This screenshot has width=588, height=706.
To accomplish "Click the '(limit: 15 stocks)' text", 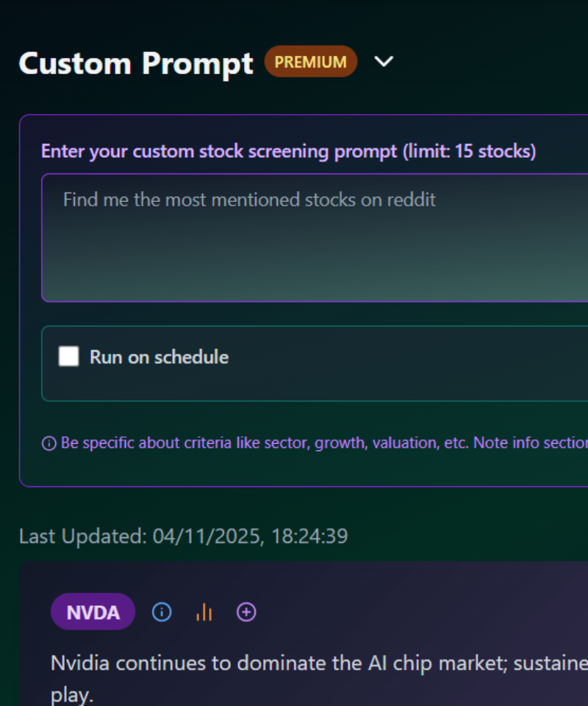I will click(469, 152).
